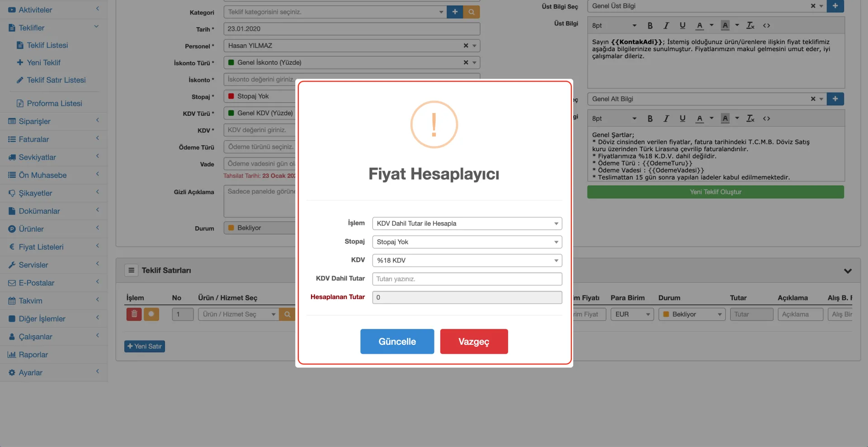Open source code view in Üst Bilgi editor
The width and height of the screenshot is (868, 447).
766,26
